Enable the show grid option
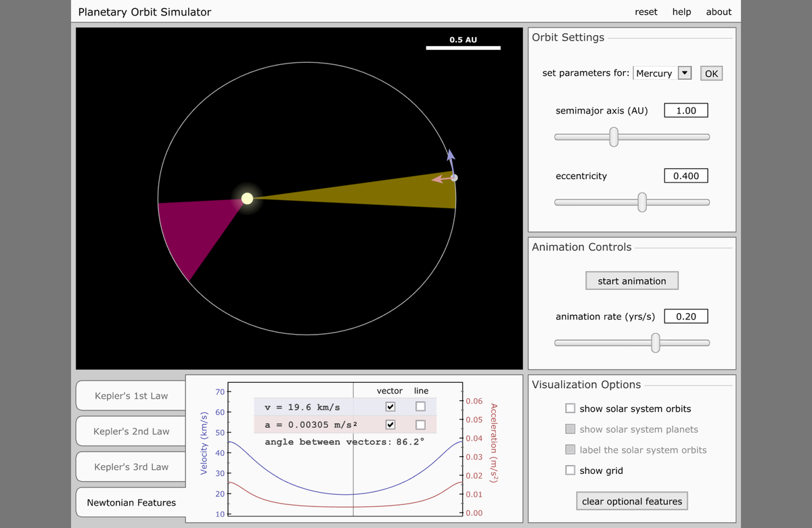Viewport: 812px width, 528px height. 570,470
